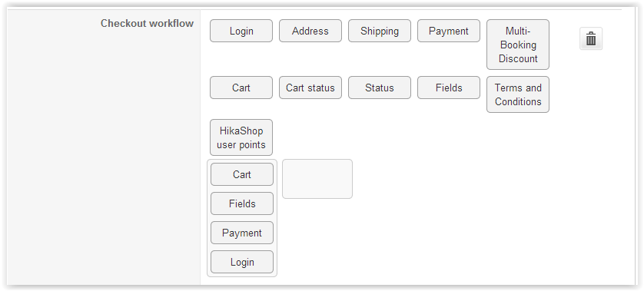644x291 pixels.
Task: Select the Login block in the top row
Action: click(x=241, y=31)
